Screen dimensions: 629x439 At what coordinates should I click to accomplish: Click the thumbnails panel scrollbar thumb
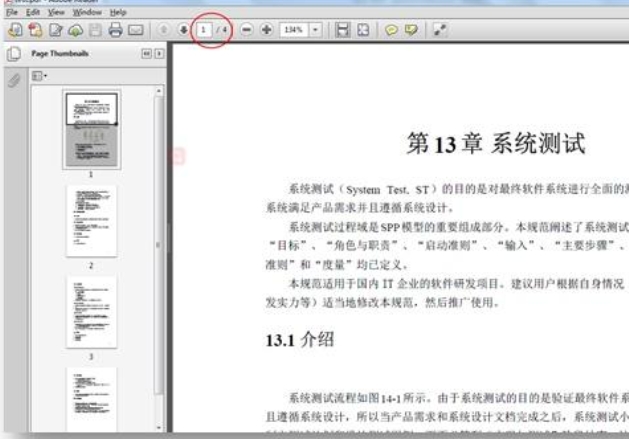click(159, 244)
